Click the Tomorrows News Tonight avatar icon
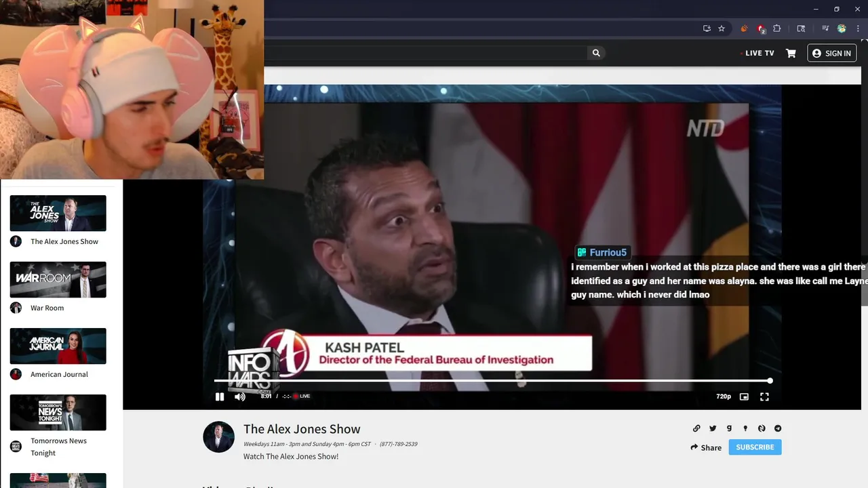Screen dimensions: 868x488 tap(16, 447)
